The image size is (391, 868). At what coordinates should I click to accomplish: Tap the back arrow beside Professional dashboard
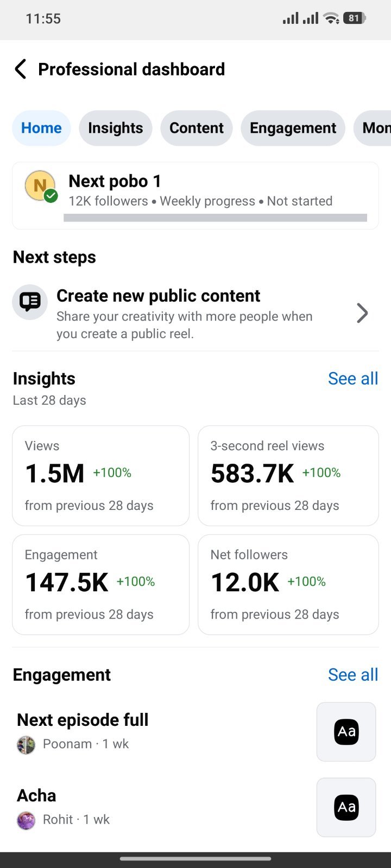tap(20, 69)
